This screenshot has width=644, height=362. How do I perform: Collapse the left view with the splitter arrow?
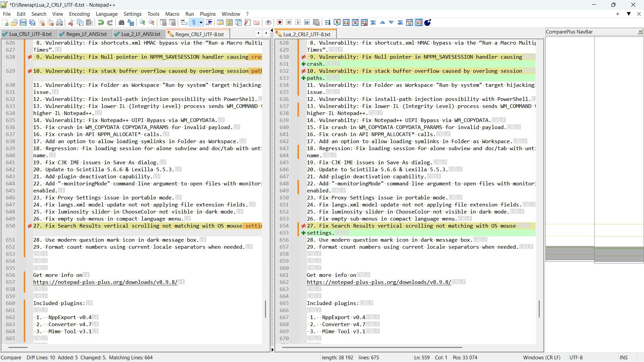coord(272,31)
